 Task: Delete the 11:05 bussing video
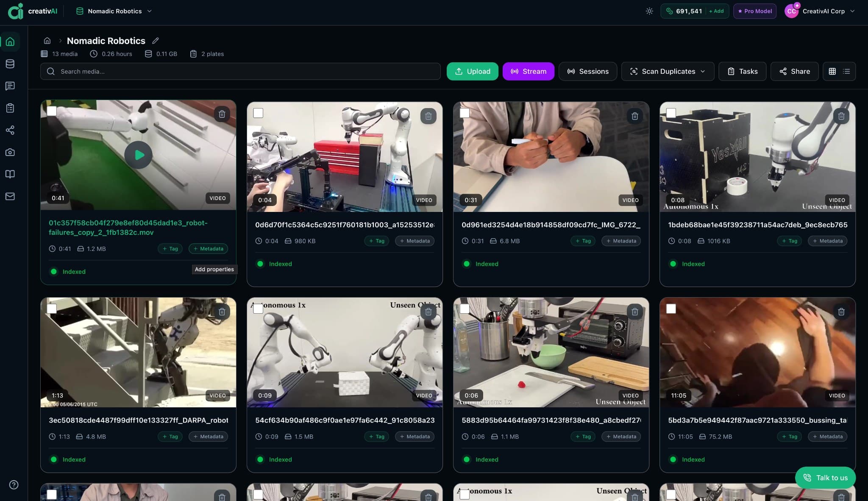[841, 312]
